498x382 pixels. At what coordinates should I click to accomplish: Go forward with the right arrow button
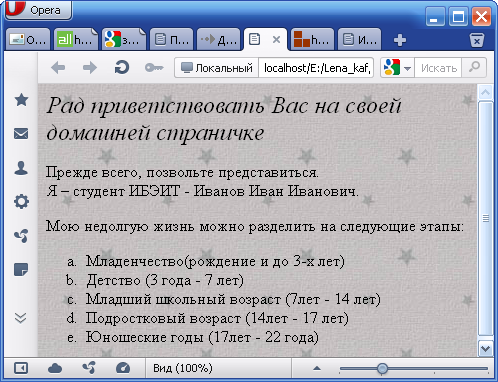point(90,68)
